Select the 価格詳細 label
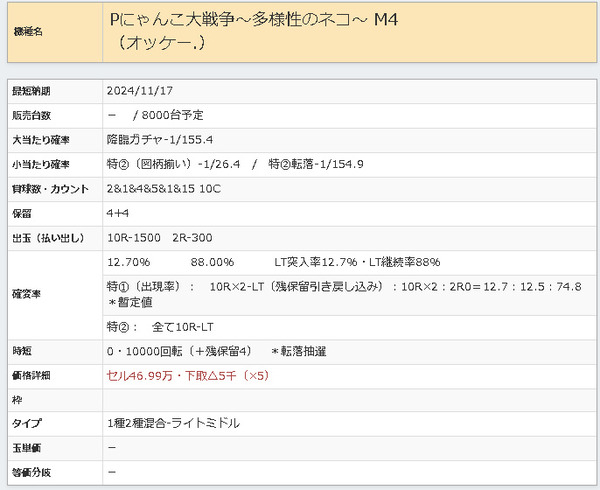 (31, 376)
